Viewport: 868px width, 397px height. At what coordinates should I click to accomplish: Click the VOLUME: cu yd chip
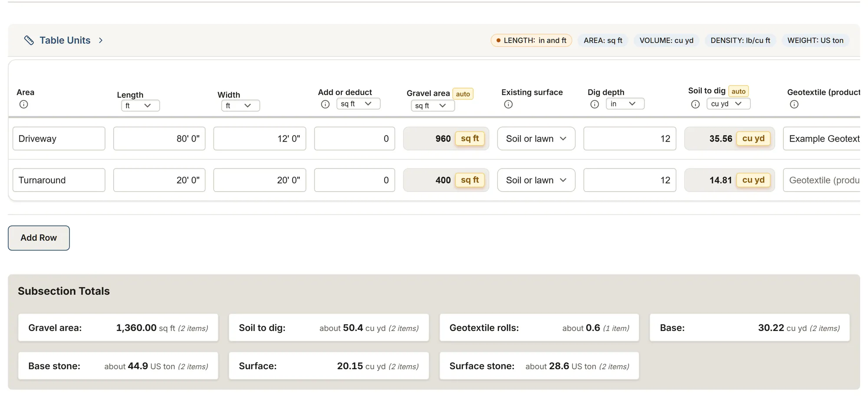pyautogui.click(x=666, y=40)
